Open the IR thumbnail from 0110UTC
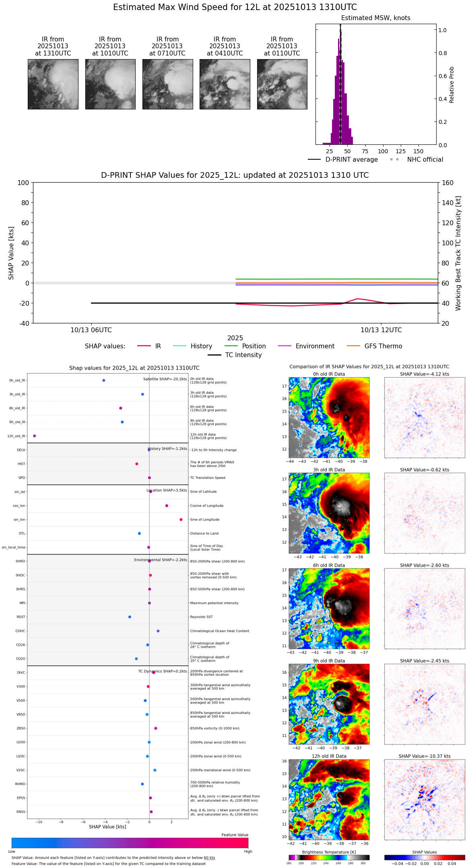This screenshot has width=470, height=868. pos(282,84)
